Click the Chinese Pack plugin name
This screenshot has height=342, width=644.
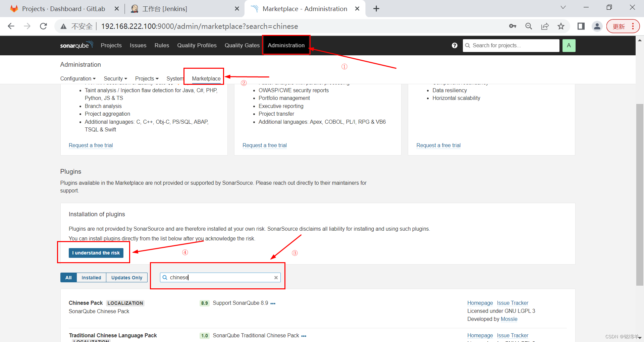click(x=86, y=303)
